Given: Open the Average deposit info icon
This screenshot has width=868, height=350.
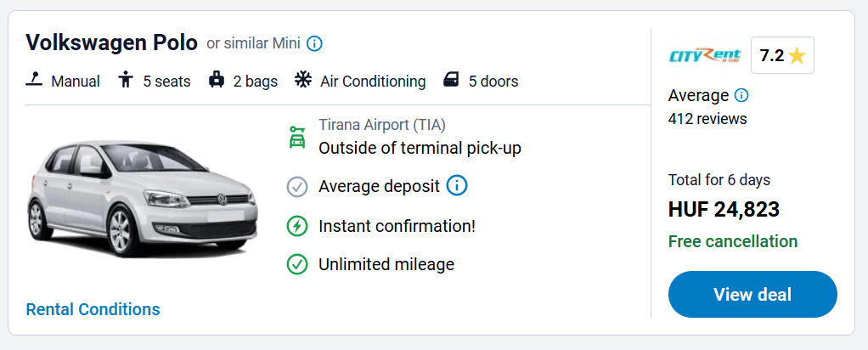Looking at the screenshot, I should click(x=457, y=185).
